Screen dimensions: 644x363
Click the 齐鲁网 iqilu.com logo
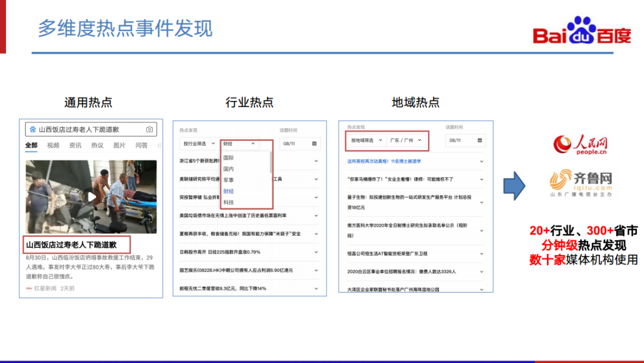point(581,183)
